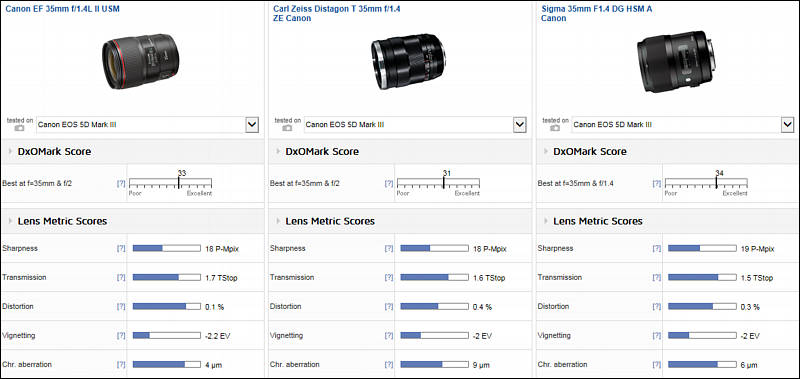Click Distortion help [?] in Canon column
The width and height of the screenshot is (800, 379).
(121, 307)
